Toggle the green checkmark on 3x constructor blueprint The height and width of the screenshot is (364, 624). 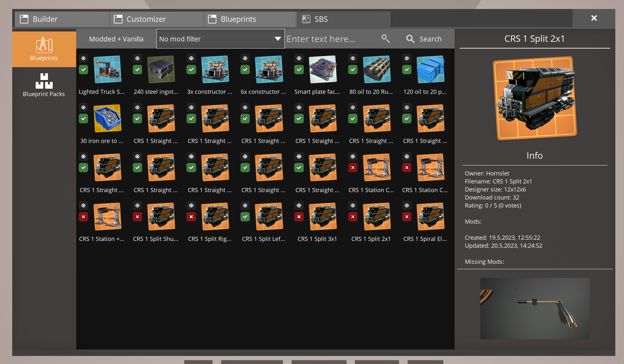click(x=191, y=69)
